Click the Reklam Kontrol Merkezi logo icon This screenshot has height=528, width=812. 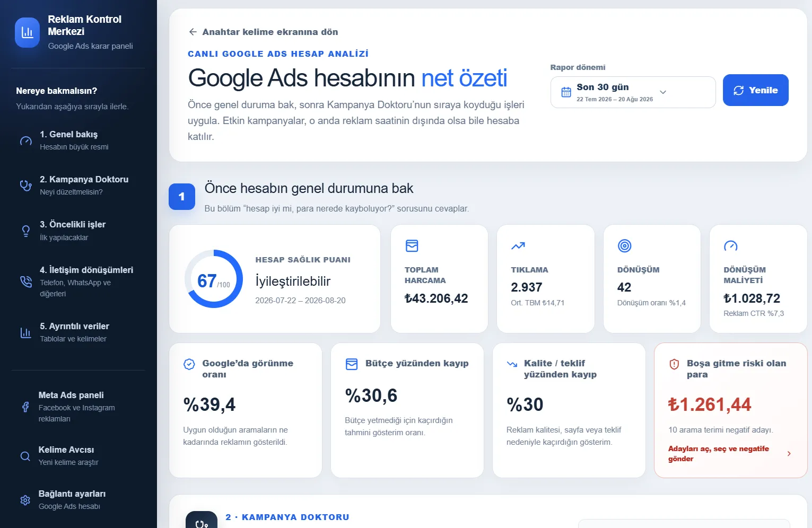click(x=27, y=33)
